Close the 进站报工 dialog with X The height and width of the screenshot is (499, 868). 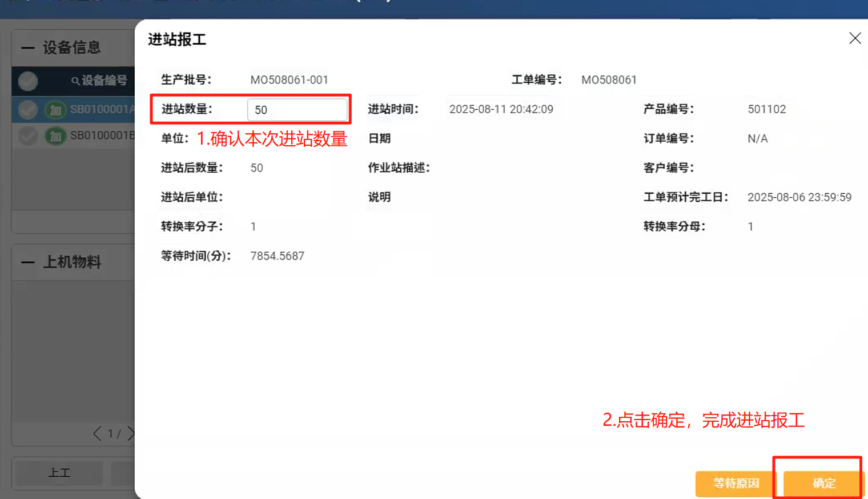[x=855, y=38]
